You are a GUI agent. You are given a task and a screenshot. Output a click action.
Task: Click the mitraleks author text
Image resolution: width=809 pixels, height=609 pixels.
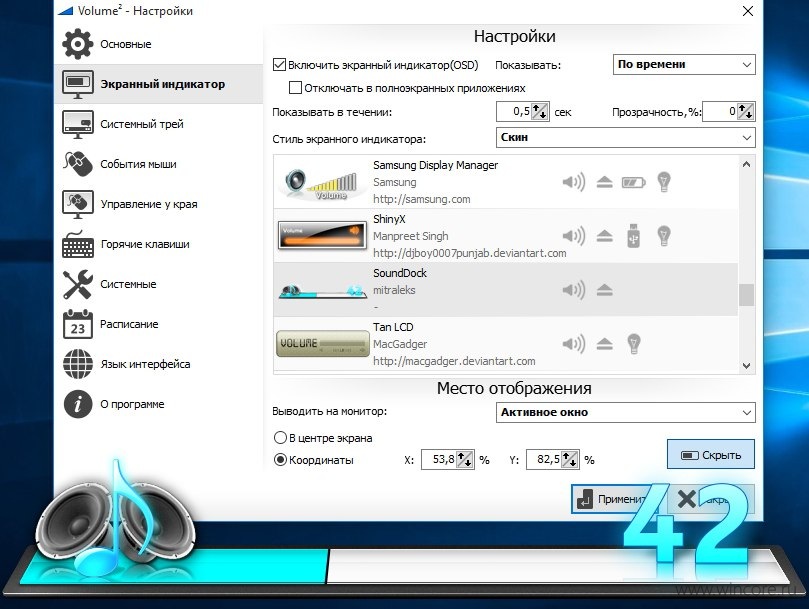point(394,290)
